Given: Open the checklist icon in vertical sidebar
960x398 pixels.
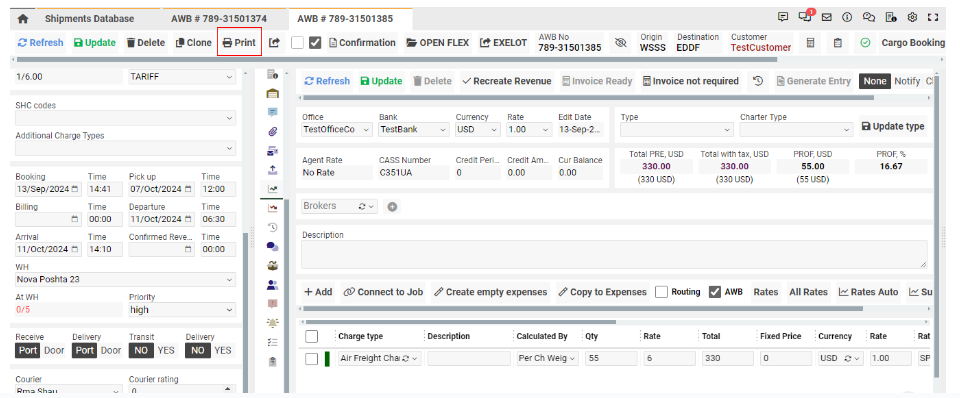Looking at the screenshot, I should pos(273,342).
